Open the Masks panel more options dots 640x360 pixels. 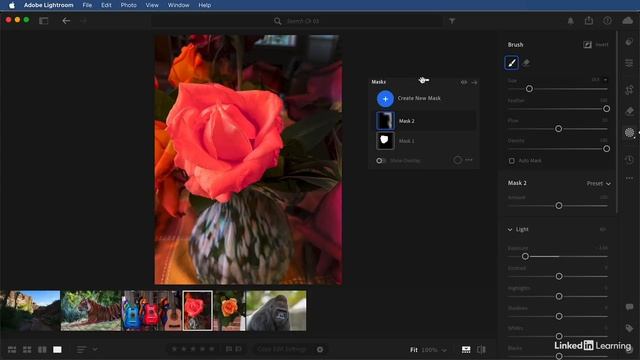(469, 160)
